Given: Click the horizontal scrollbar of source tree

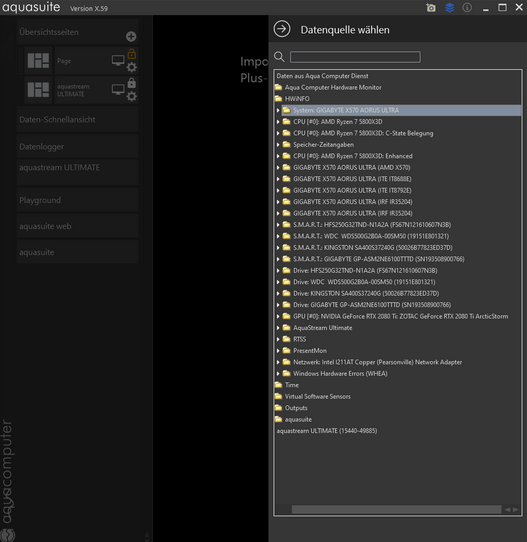Looking at the screenshot, I should (396, 510).
